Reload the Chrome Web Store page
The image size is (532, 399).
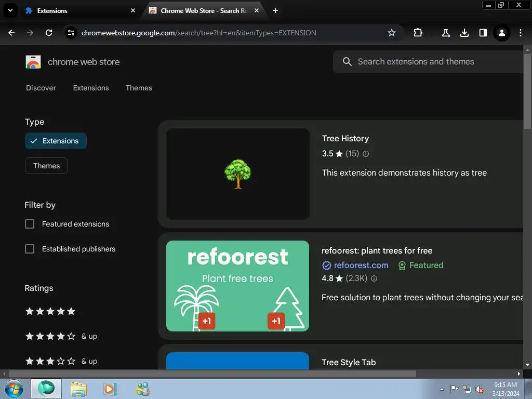click(49, 33)
